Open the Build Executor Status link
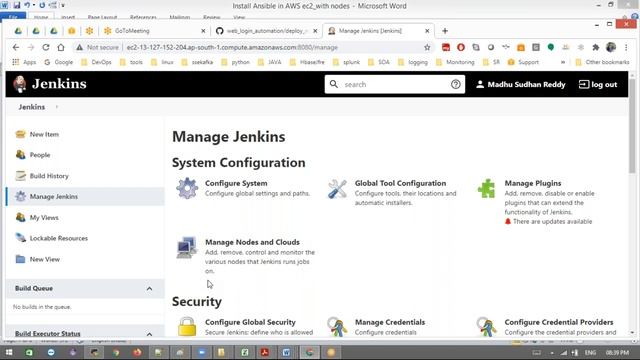The width and height of the screenshot is (640, 360). (48, 333)
